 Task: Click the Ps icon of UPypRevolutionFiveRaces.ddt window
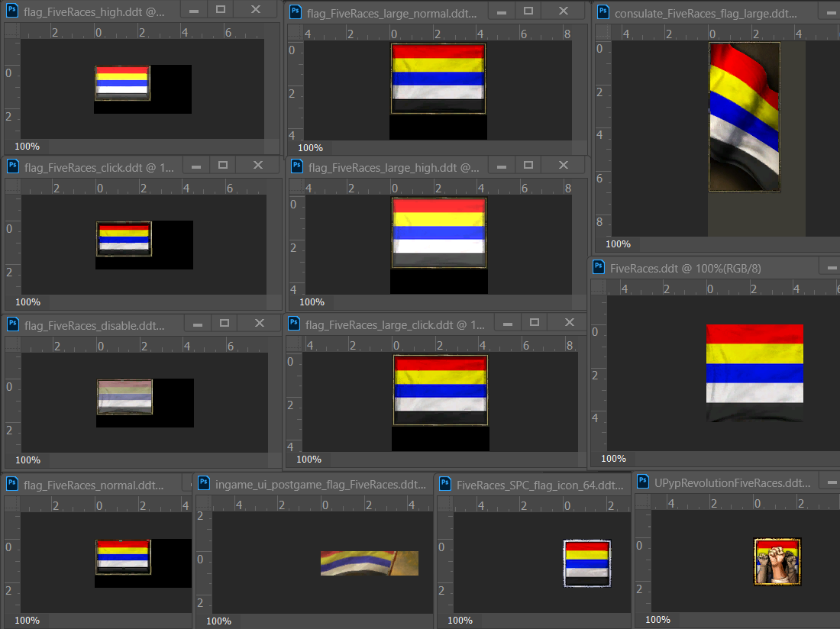(x=643, y=482)
